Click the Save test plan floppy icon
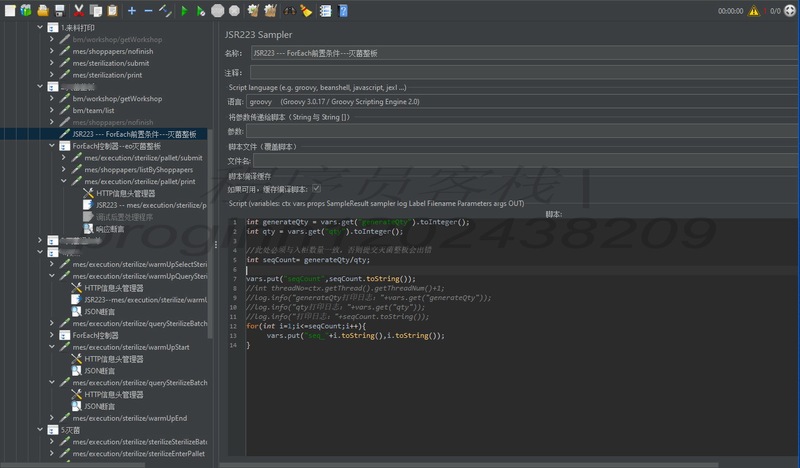Image resolution: width=800 pixels, height=468 pixels. (58, 10)
